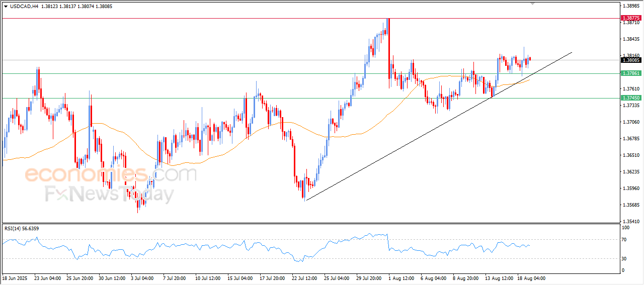Screen dimensions: 644x285
Task: Click the 15 Jul 04:00 time label
Action: [240, 278]
